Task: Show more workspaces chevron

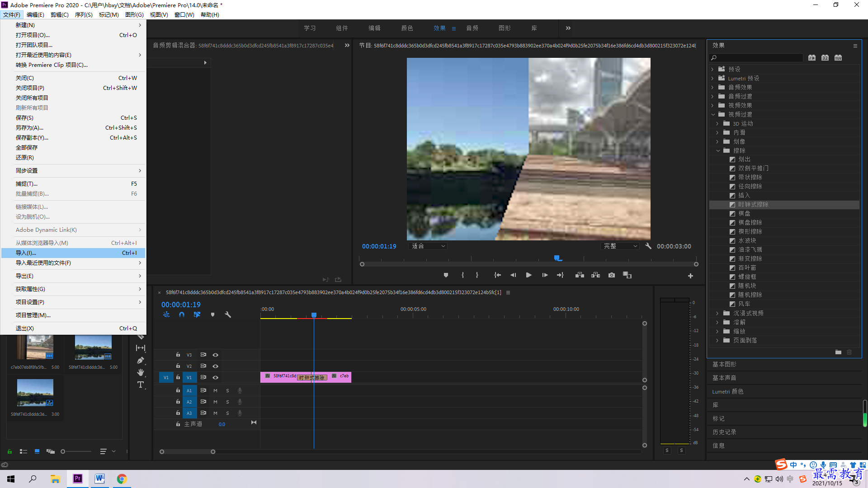Action: (568, 28)
